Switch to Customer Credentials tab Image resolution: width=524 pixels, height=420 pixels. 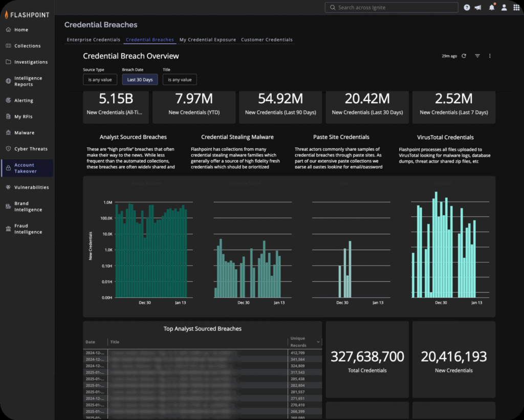[267, 39]
